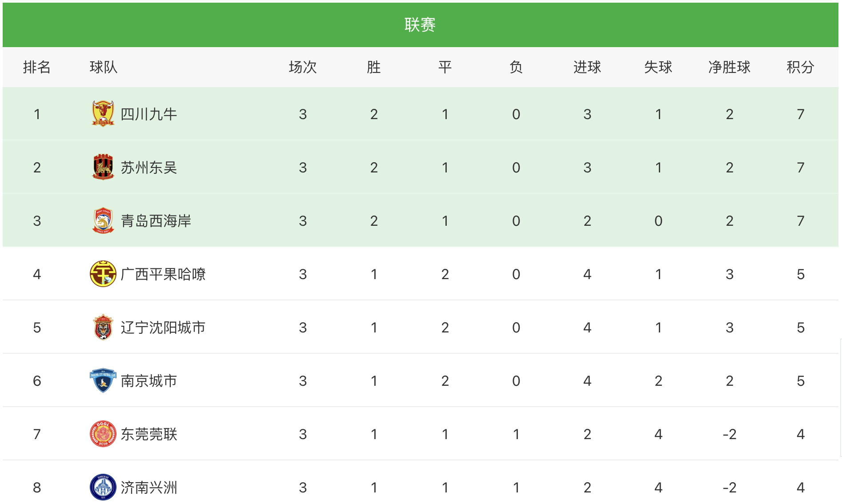Select the 联赛 tab header
Image resolution: width=842 pixels, height=504 pixels.
point(420,25)
